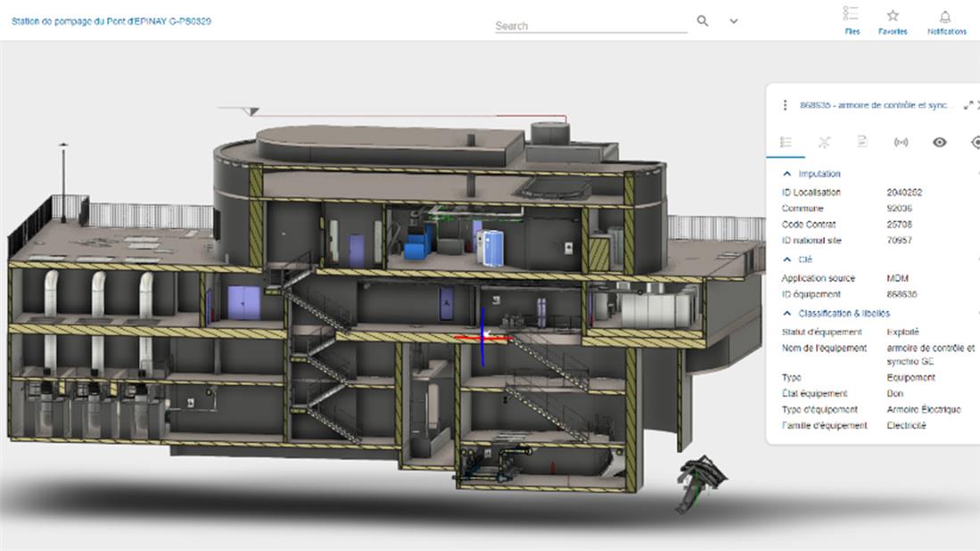
Task: Toggle equipment visibility with the eye icon
Action: [939, 143]
